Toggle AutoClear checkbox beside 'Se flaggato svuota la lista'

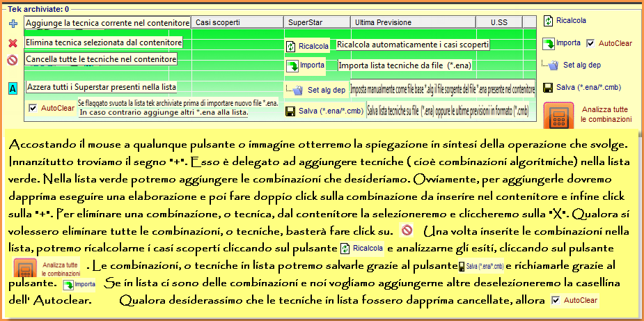pos(33,108)
